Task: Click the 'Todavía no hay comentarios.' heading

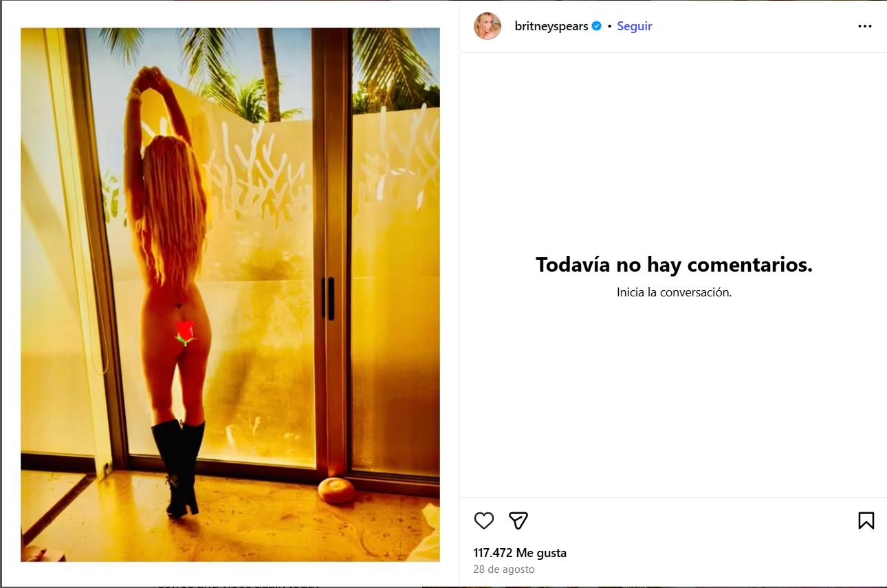Action: [x=674, y=265]
